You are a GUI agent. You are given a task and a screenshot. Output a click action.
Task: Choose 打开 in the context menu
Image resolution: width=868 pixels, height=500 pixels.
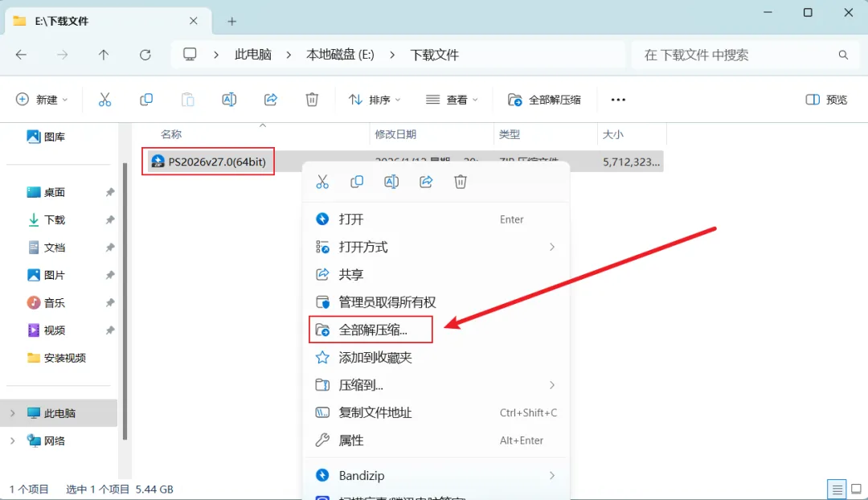(436, 219)
